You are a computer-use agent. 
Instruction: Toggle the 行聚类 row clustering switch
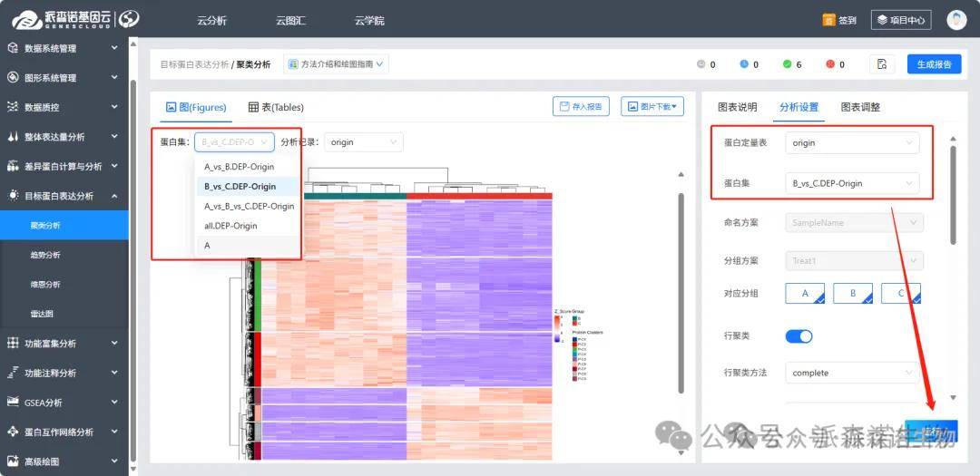click(x=799, y=336)
